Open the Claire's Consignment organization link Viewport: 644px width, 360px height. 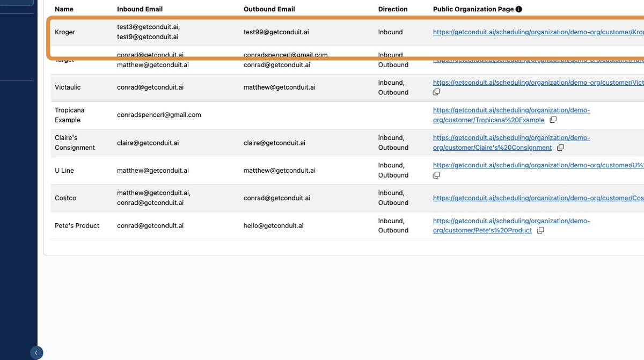[x=511, y=143]
